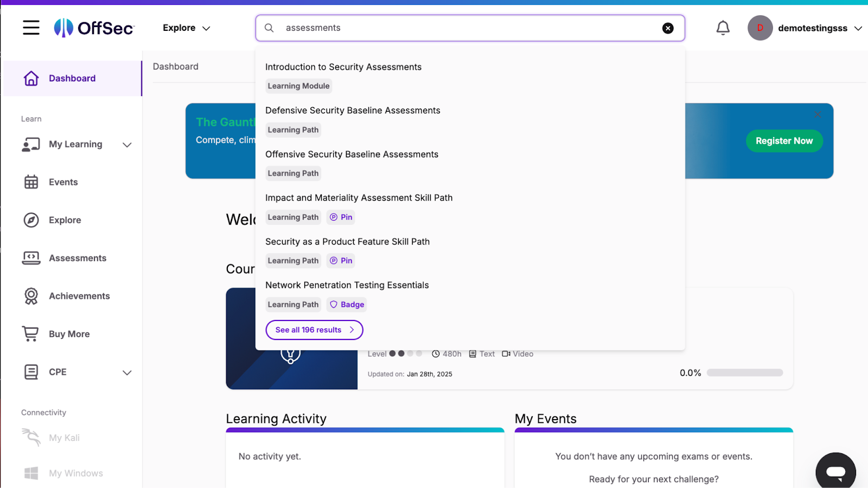The image size is (868, 488).
Task: Open the Explore dropdown in header
Action: 186,28
